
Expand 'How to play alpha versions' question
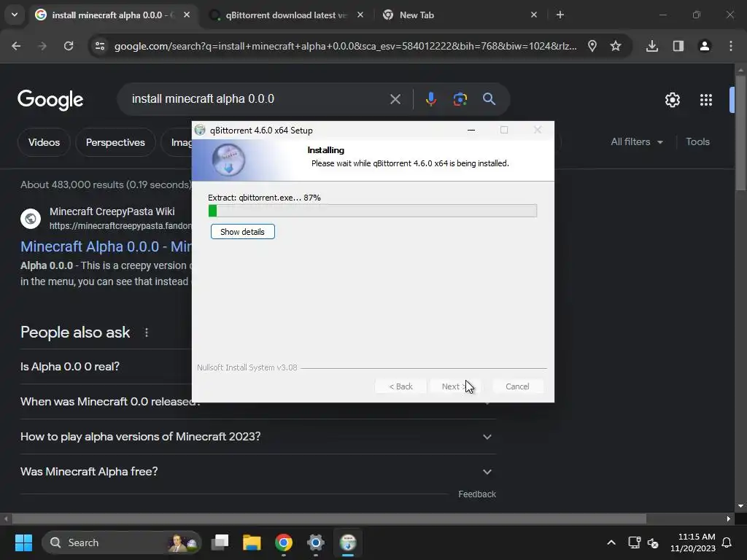[x=258, y=437]
